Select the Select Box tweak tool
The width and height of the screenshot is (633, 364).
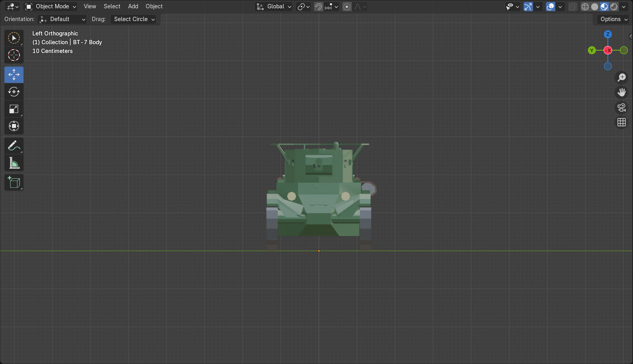(14, 38)
